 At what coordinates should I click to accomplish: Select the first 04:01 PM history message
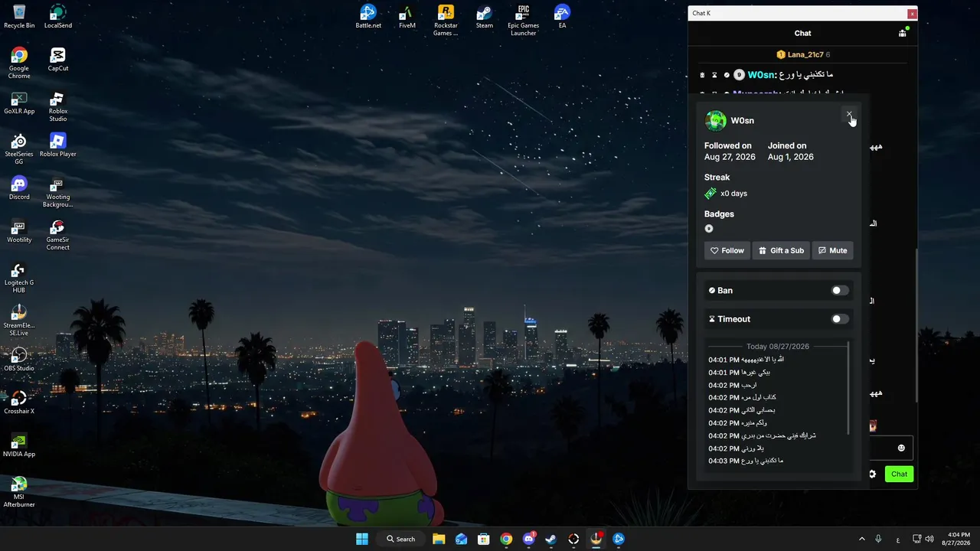tap(746, 360)
